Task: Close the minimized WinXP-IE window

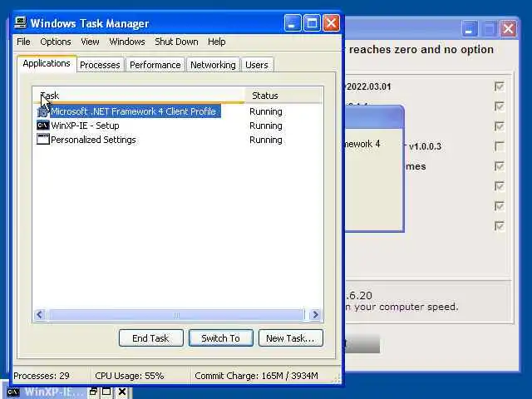Action: (122, 392)
